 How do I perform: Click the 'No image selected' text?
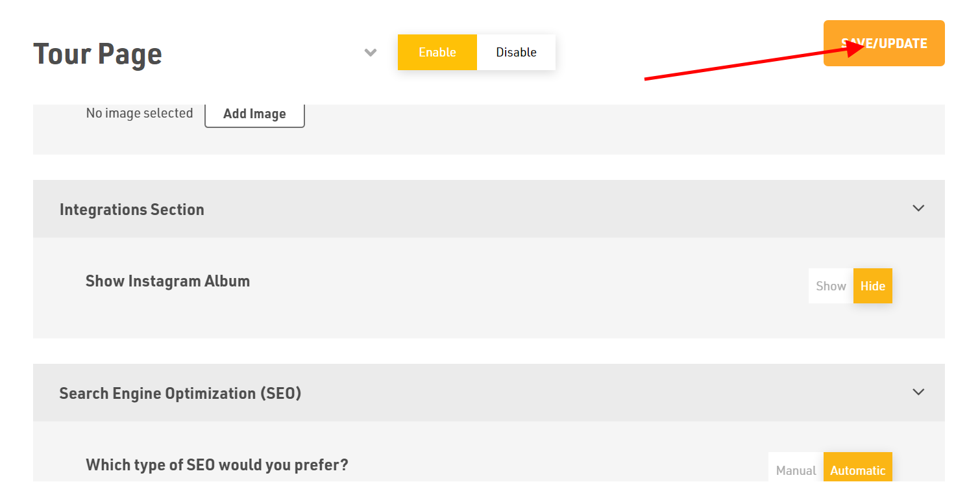coord(140,113)
